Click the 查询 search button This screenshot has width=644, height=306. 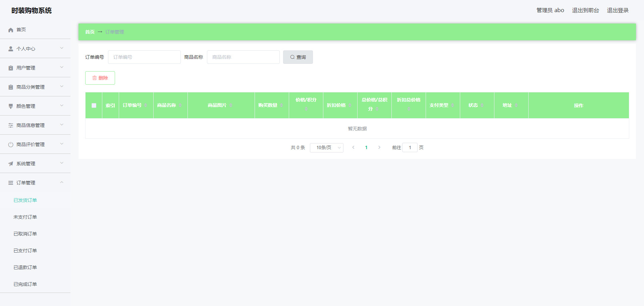(x=298, y=57)
